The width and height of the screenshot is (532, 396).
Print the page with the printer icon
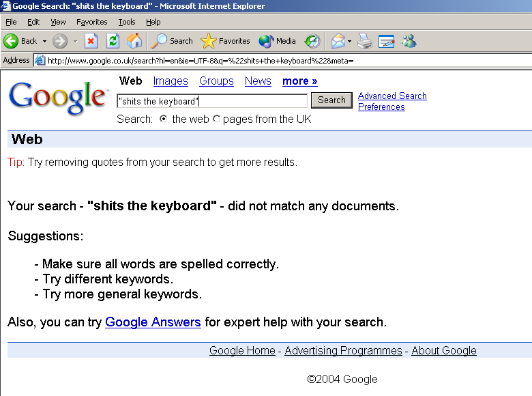click(365, 41)
